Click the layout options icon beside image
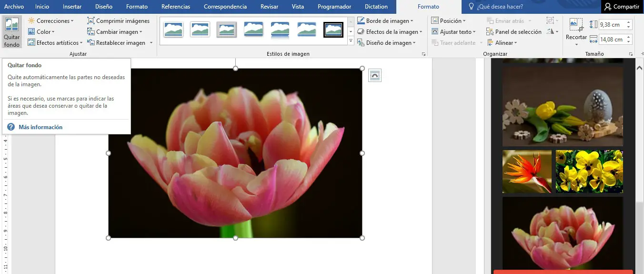Viewport: 644px width, 274px height. click(x=375, y=76)
